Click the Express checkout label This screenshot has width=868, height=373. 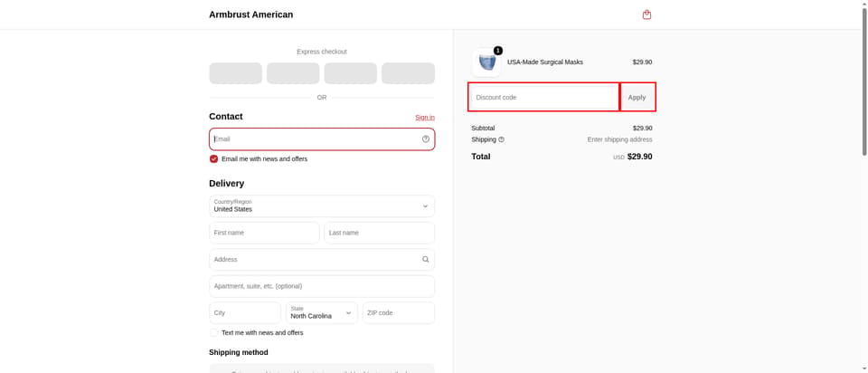(322, 52)
